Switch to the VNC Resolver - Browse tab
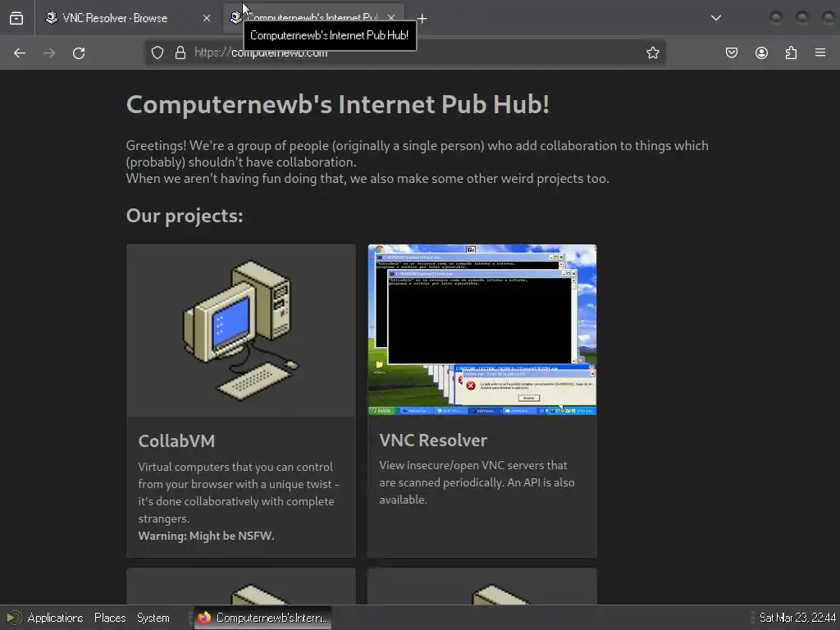 click(x=127, y=18)
